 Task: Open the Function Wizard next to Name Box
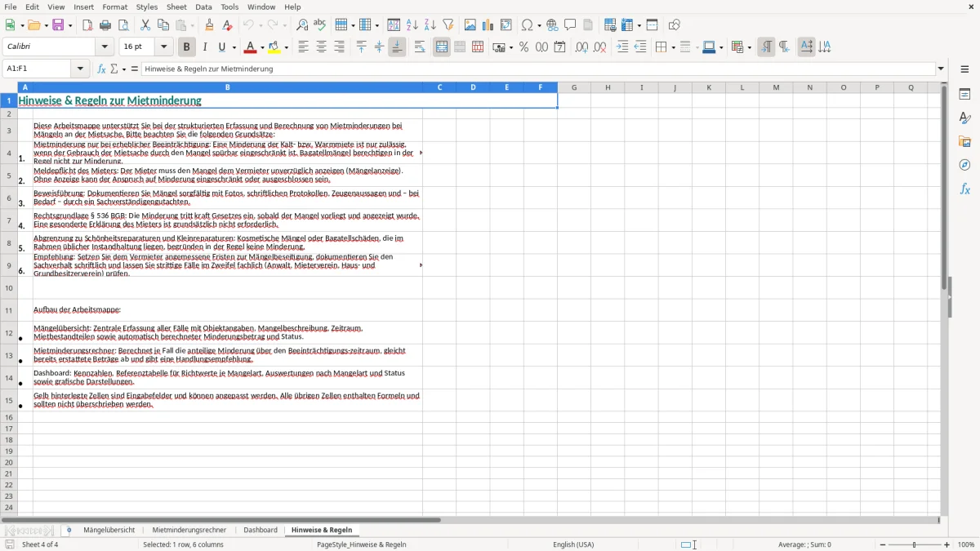pyautogui.click(x=101, y=69)
